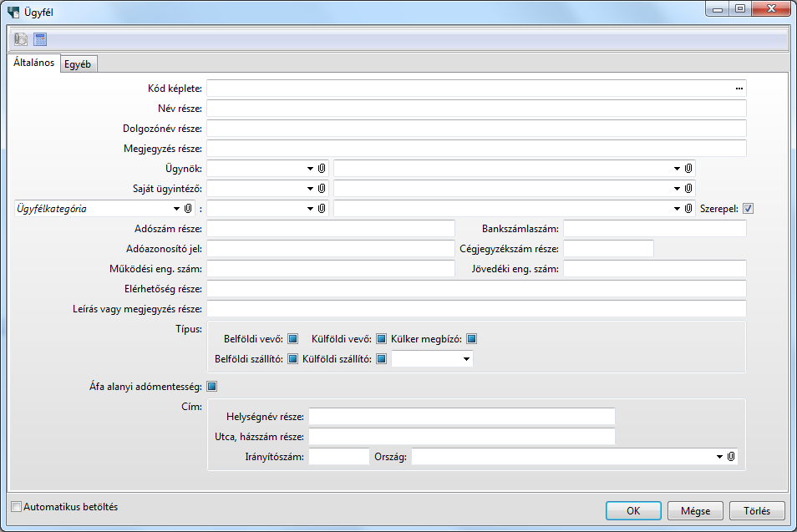The height and width of the screenshot is (532, 797).
Task: Toggle Külföldi vevő checkbox
Action: pos(381,339)
